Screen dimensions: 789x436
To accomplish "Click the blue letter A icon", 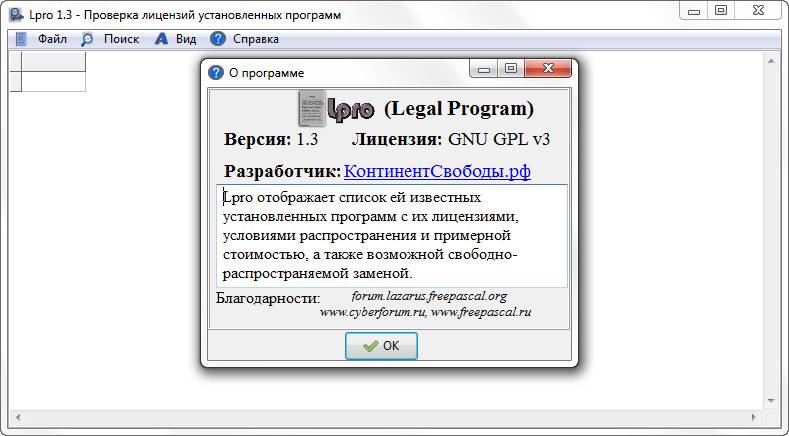I will pos(161,39).
